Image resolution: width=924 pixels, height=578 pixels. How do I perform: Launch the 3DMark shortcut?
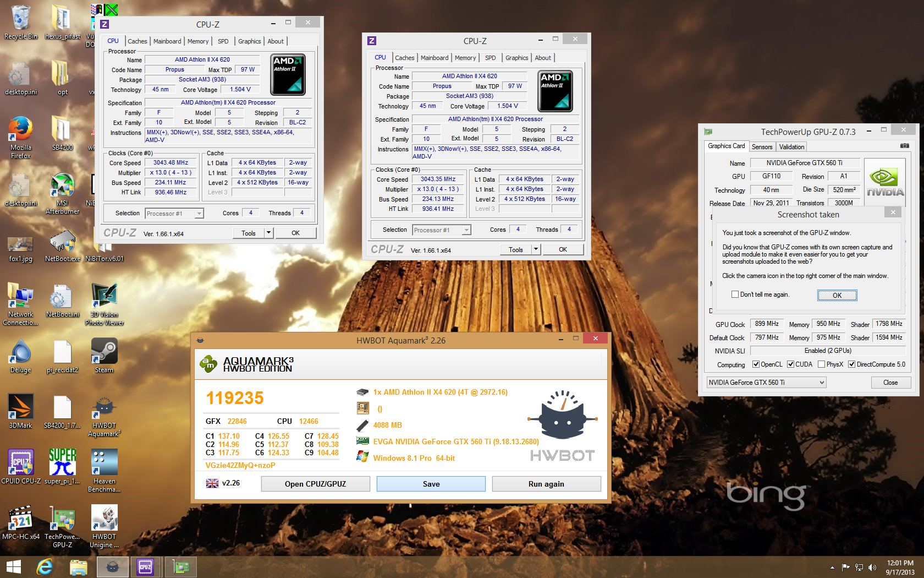pos(21,411)
